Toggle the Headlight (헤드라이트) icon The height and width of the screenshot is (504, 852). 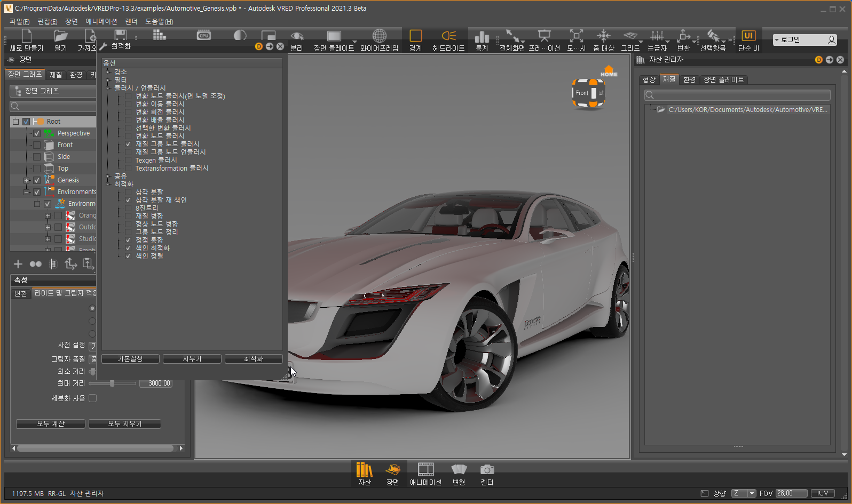(x=448, y=36)
